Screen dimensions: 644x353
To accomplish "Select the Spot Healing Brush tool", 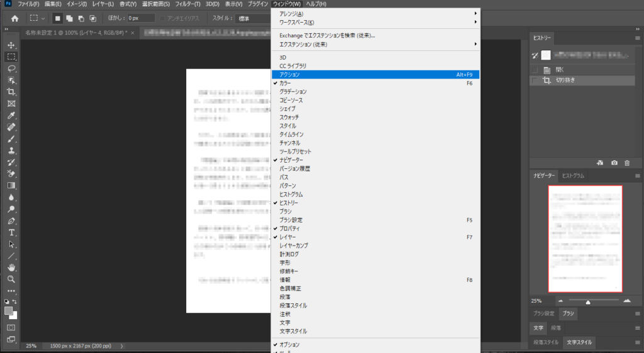I will (11, 127).
